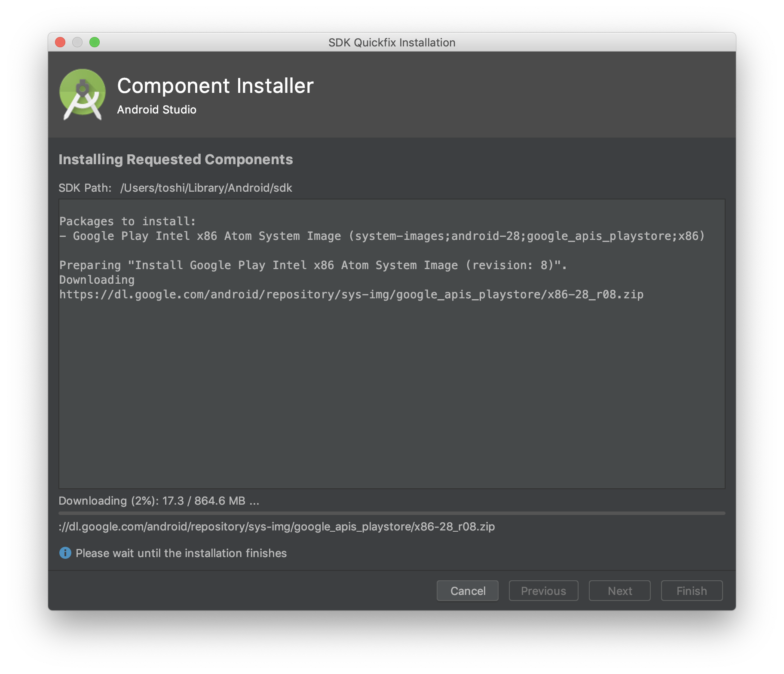Viewport: 784px width, 674px height.
Task: Click the download progress bar
Action: [392, 513]
